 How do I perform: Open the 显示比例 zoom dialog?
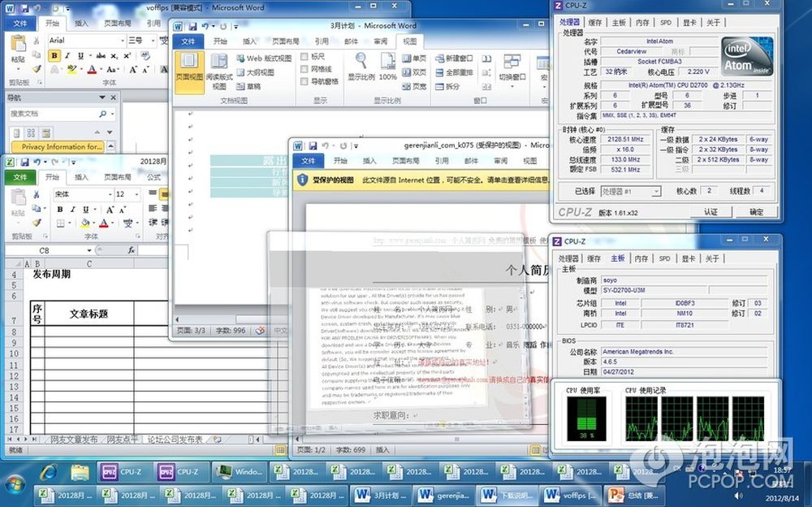tap(361, 67)
